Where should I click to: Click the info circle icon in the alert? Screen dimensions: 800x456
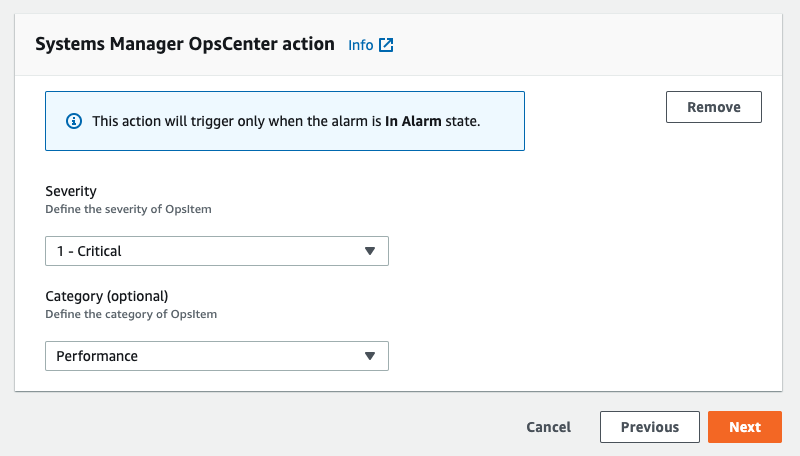pyautogui.click(x=74, y=121)
